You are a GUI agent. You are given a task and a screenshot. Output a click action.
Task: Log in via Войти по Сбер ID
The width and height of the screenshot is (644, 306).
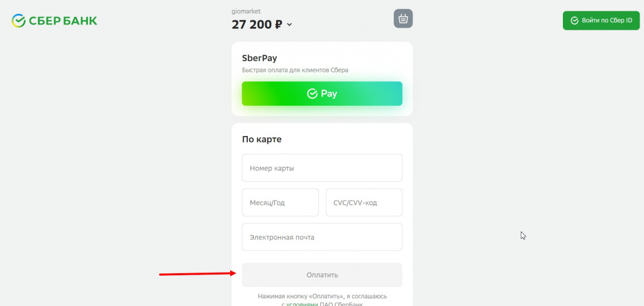coord(601,21)
